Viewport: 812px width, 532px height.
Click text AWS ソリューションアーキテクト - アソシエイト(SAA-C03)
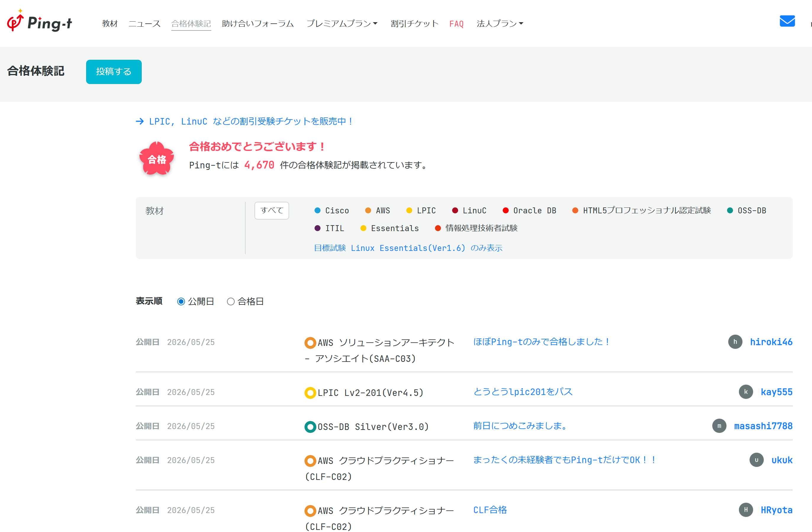[x=379, y=350]
